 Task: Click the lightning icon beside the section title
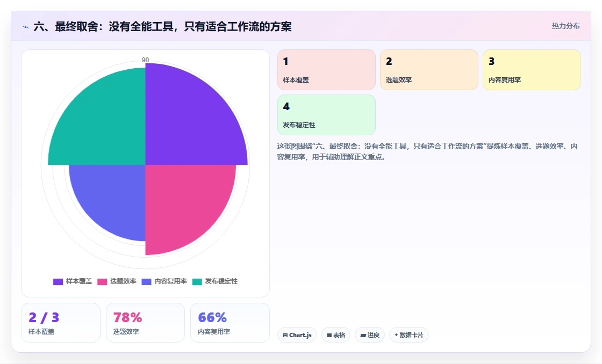(26, 27)
